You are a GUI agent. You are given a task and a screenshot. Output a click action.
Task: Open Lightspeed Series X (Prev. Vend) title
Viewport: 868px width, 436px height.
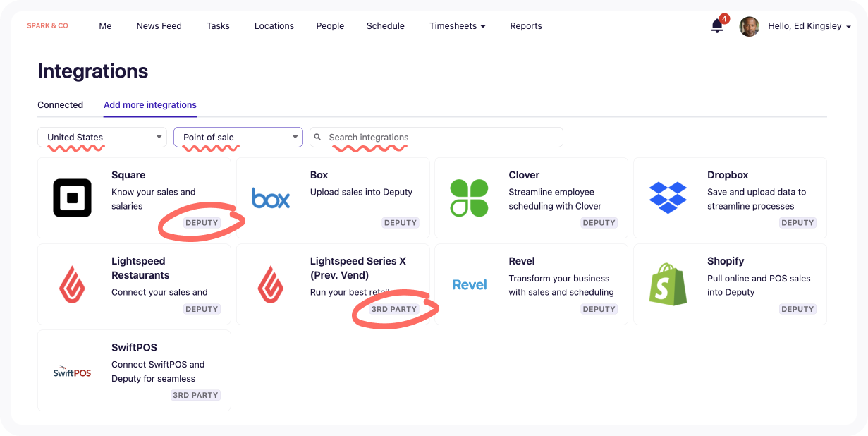click(x=358, y=268)
